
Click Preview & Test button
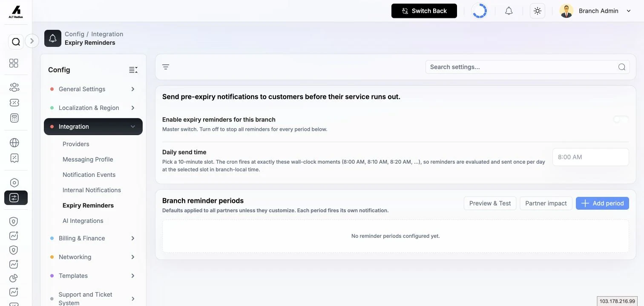(490, 203)
